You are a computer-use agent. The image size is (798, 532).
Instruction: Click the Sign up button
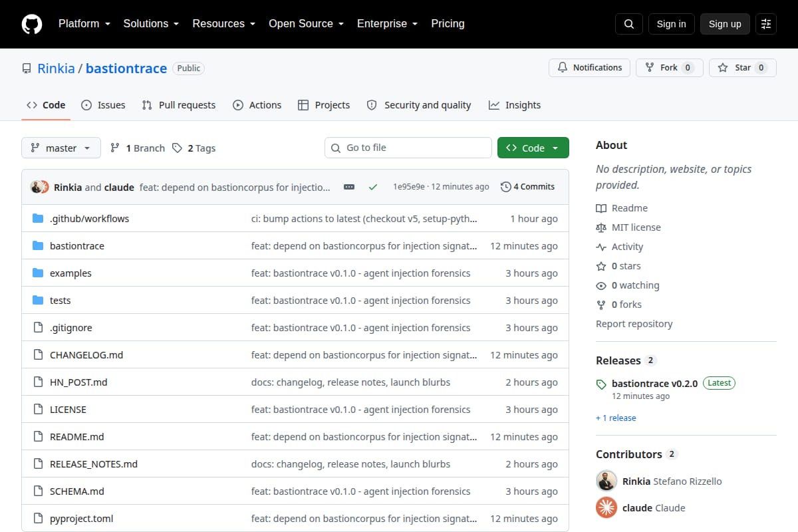[725, 24]
